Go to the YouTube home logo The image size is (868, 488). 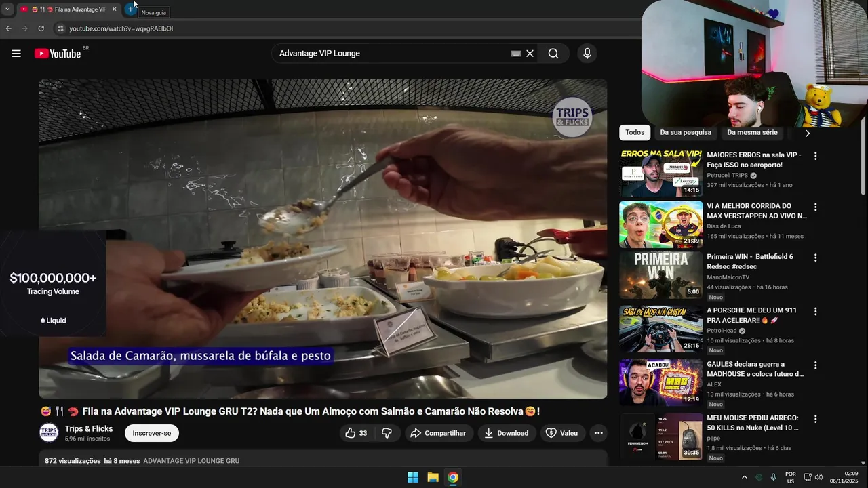click(58, 54)
